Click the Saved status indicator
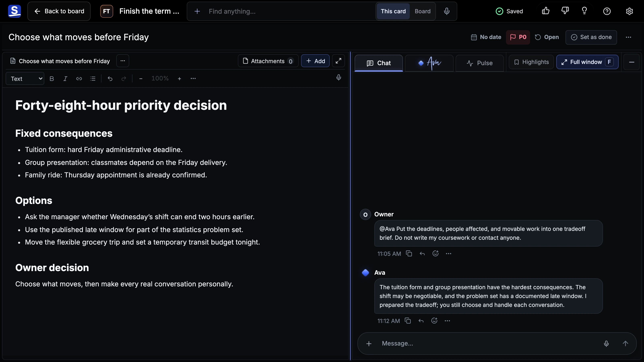The width and height of the screenshot is (644, 362). [x=509, y=11]
